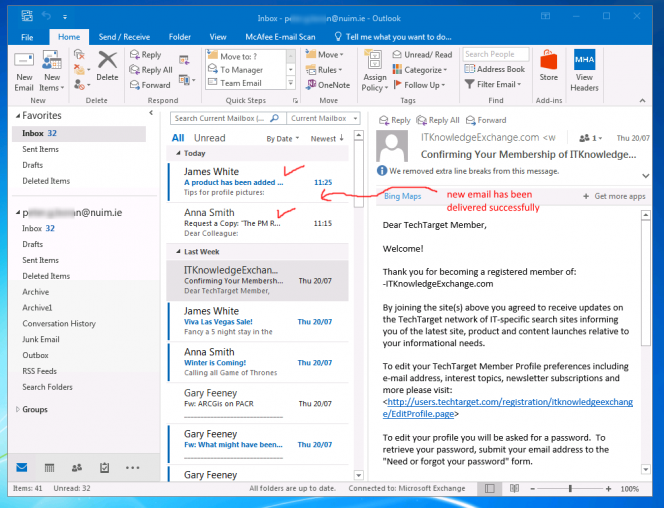Image resolution: width=664 pixels, height=508 pixels.
Task: Expand the message header chevron
Action: pyautogui.click(x=645, y=176)
